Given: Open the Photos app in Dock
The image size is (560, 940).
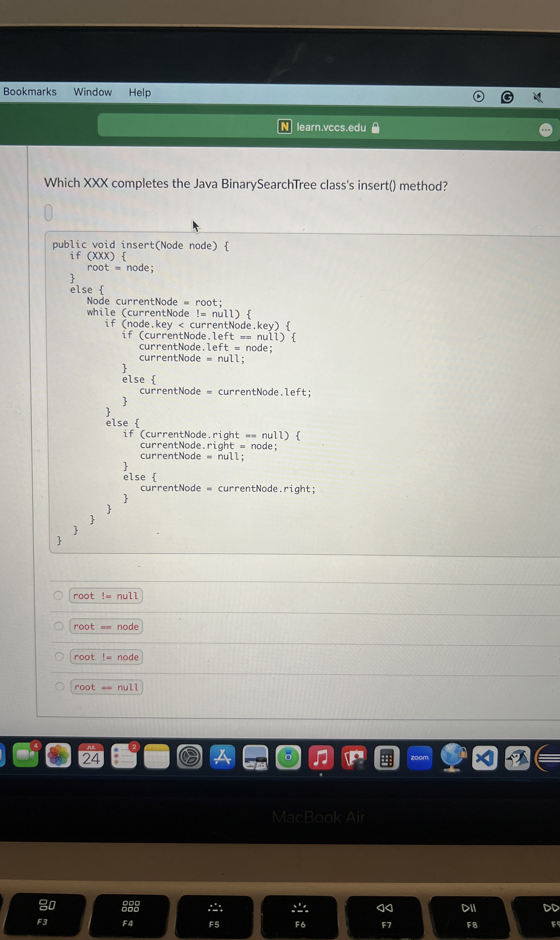Looking at the screenshot, I should [x=58, y=755].
